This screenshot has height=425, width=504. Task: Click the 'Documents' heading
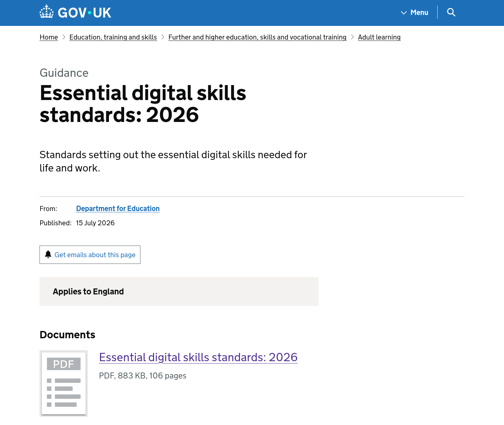coord(67,335)
